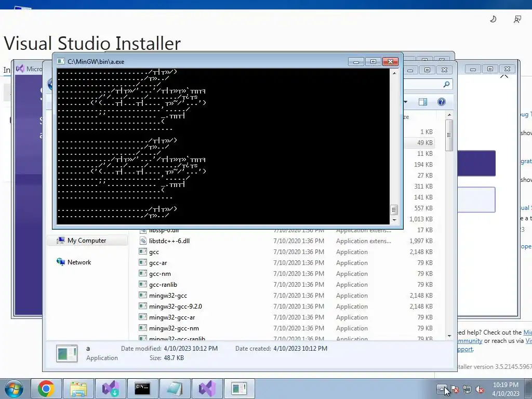Click the gcc file icon
This screenshot has width=532, height=399.
[x=143, y=252]
